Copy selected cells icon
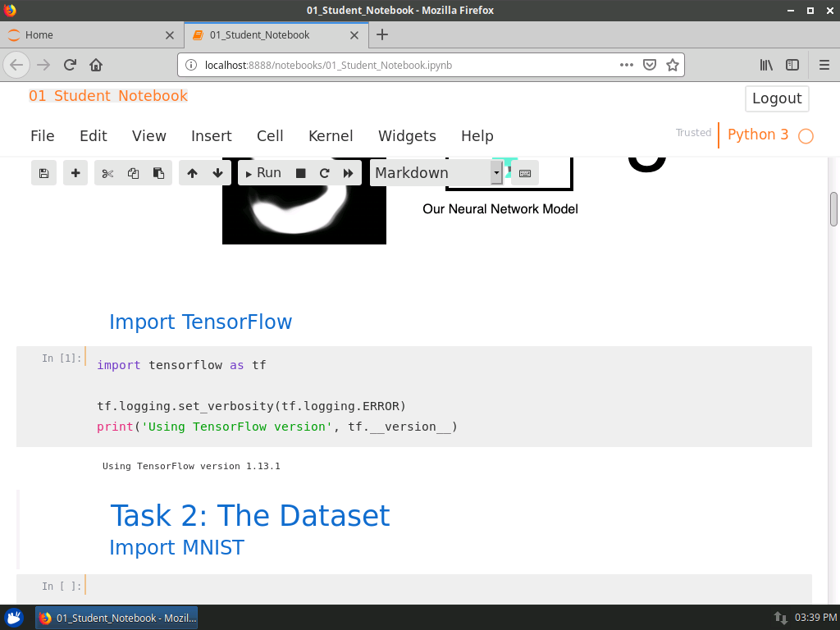 click(x=134, y=173)
